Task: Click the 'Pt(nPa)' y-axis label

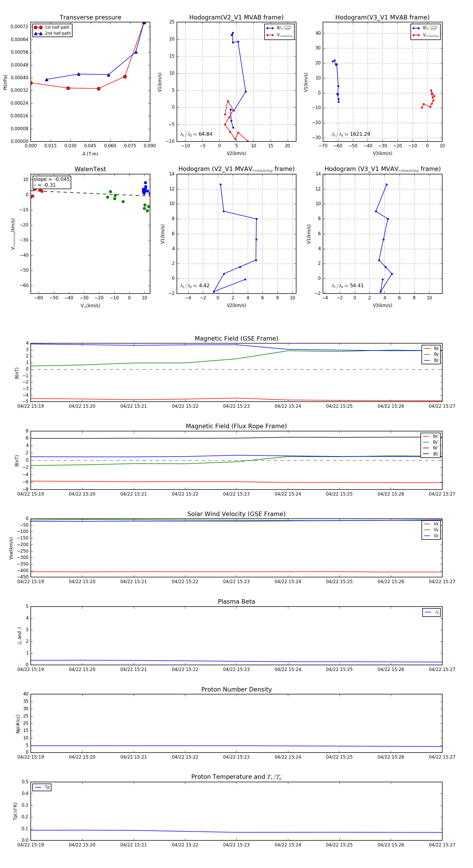Action: click(x=5, y=82)
